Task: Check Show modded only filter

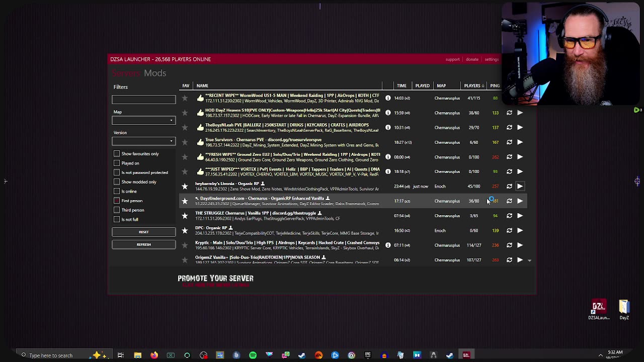Action: [117, 182]
